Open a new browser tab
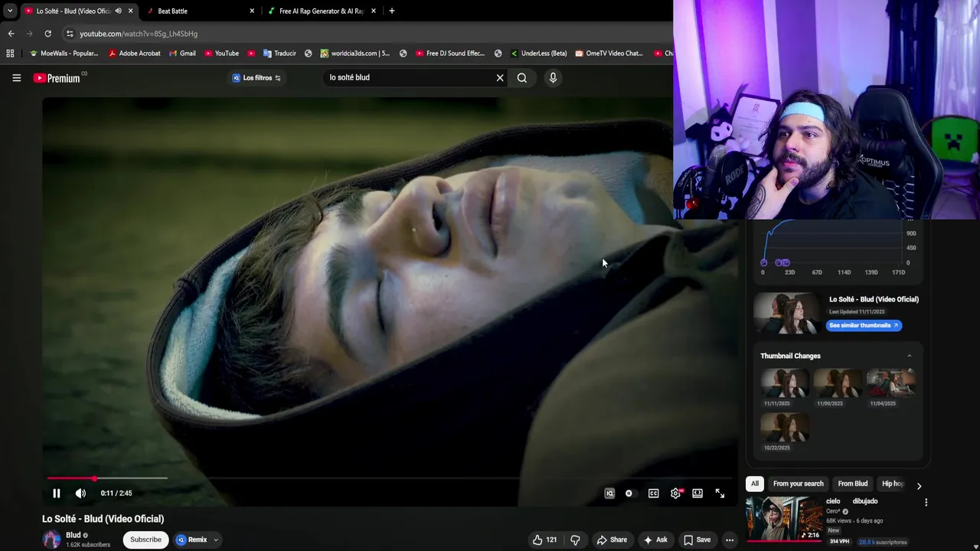Image resolution: width=980 pixels, height=551 pixels. [392, 11]
